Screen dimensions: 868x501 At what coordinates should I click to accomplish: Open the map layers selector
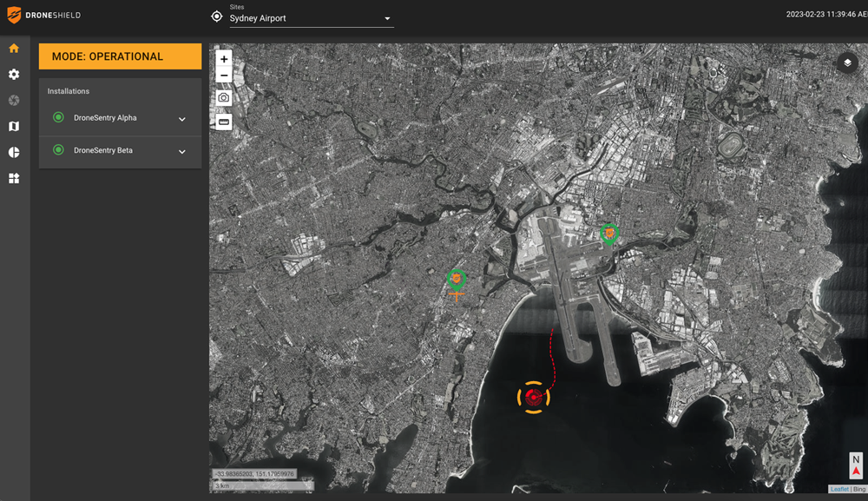point(847,63)
